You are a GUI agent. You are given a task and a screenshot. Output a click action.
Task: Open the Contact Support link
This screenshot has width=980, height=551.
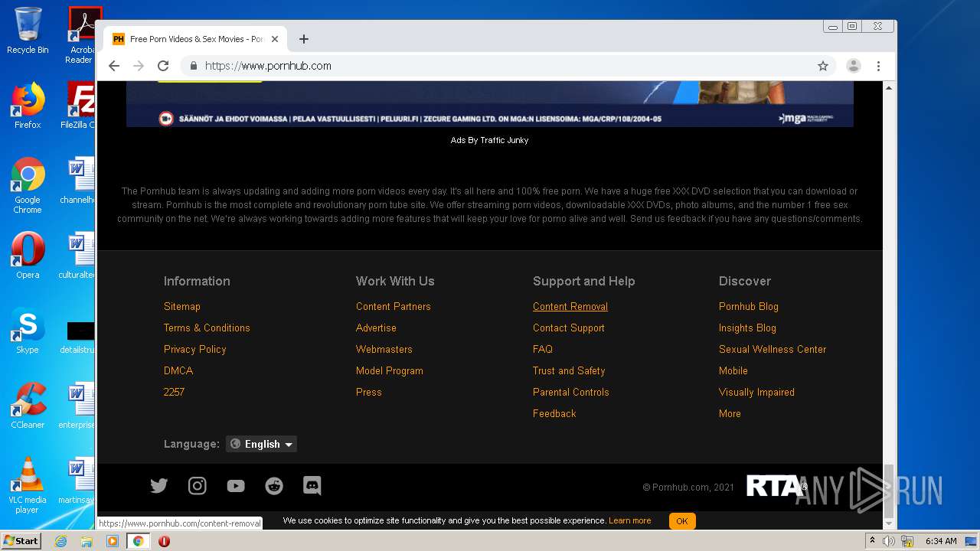[x=569, y=328]
